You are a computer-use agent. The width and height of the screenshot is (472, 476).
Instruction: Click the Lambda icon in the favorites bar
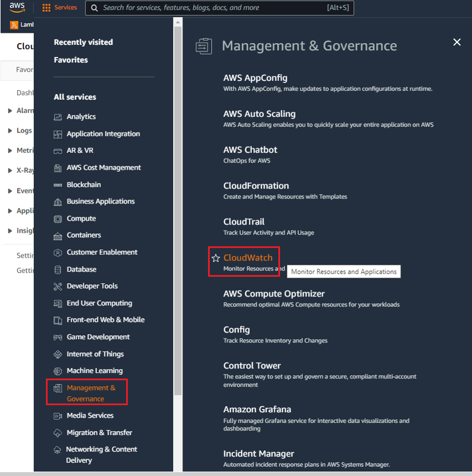14,25
